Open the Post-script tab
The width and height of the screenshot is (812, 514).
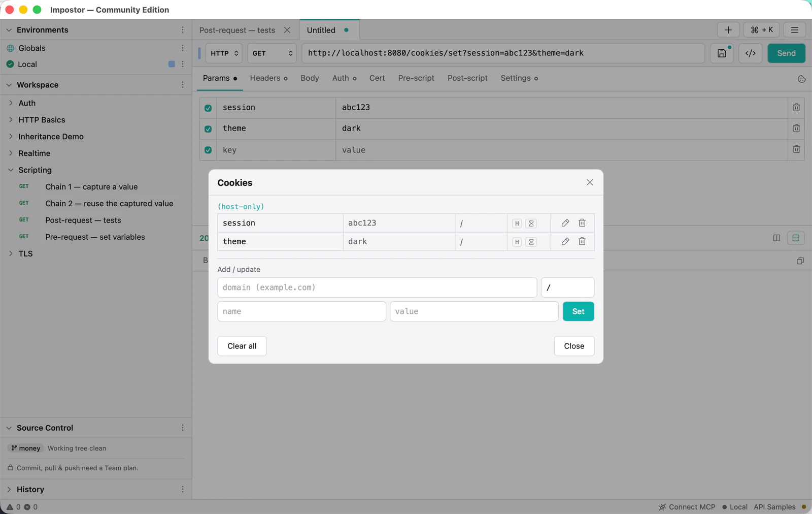point(467,78)
